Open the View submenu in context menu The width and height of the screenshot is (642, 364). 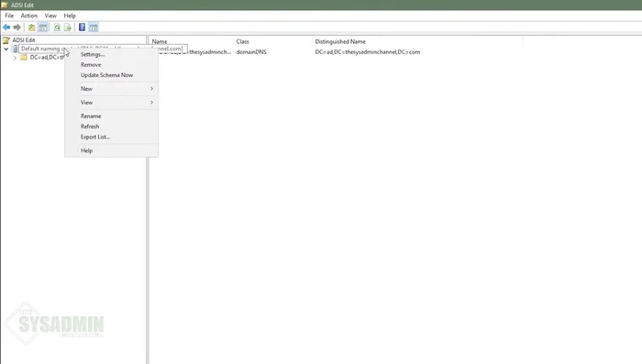point(111,103)
